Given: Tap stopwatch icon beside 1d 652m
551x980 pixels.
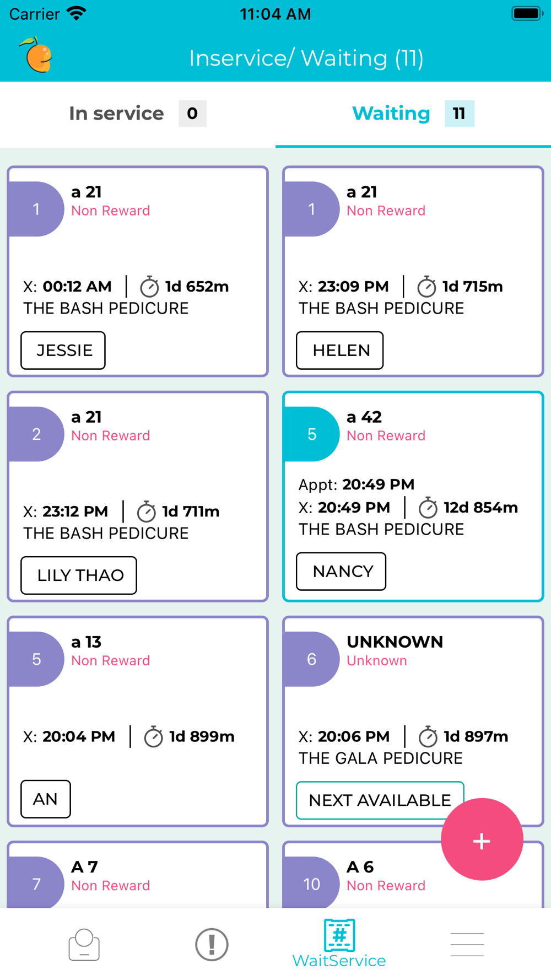Looking at the screenshot, I should [x=149, y=287].
